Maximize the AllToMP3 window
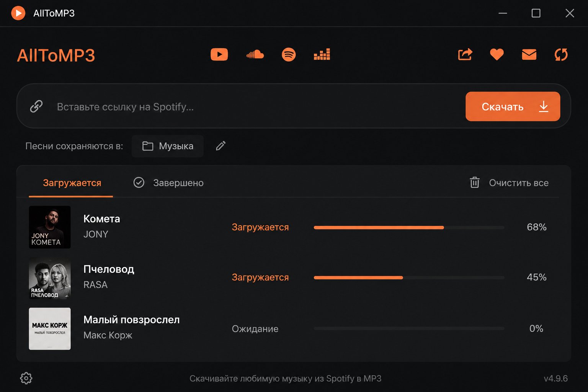 (536, 13)
